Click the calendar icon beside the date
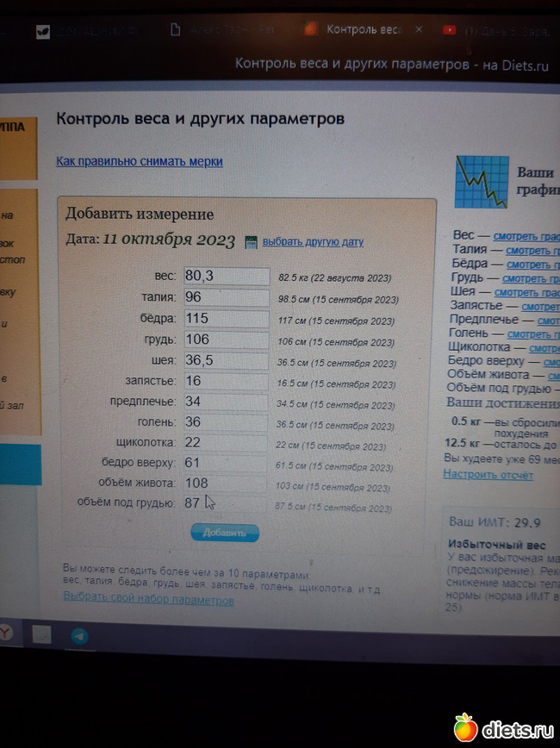Viewport: 560px width, 748px height. tap(251, 243)
